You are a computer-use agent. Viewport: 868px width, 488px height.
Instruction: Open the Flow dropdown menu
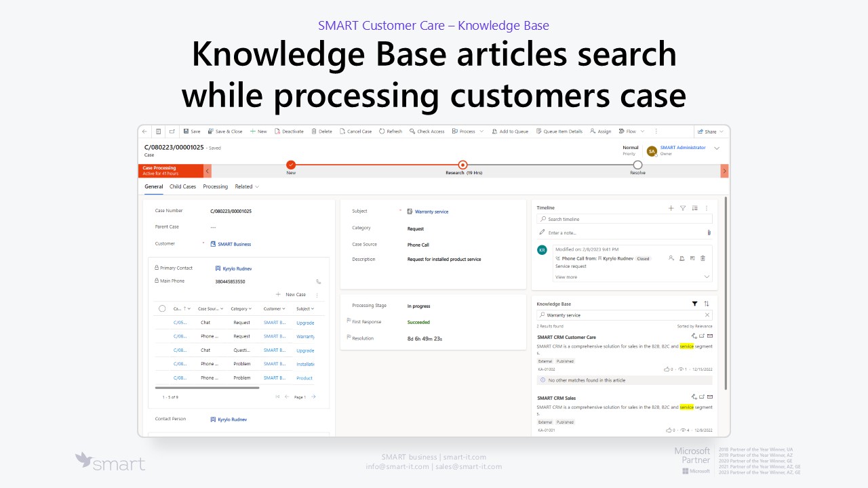point(632,131)
